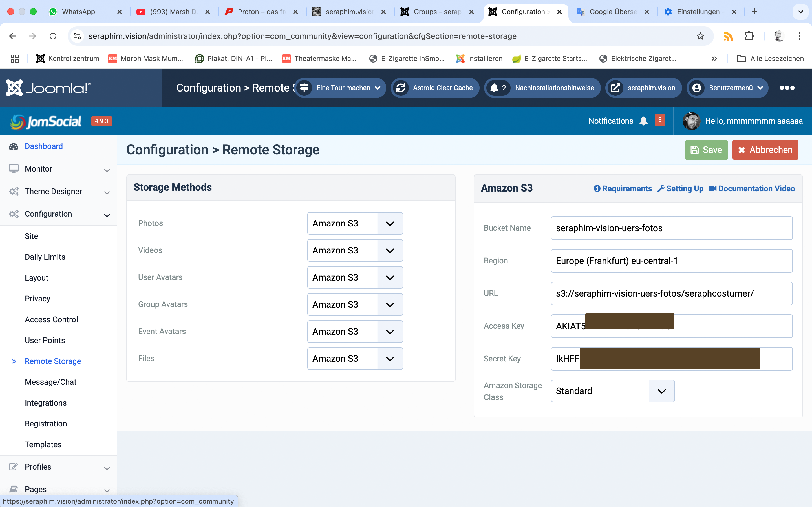Expand the Monitor sidebar section
The width and height of the screenshot is (812, 507).
coord(107,169)
